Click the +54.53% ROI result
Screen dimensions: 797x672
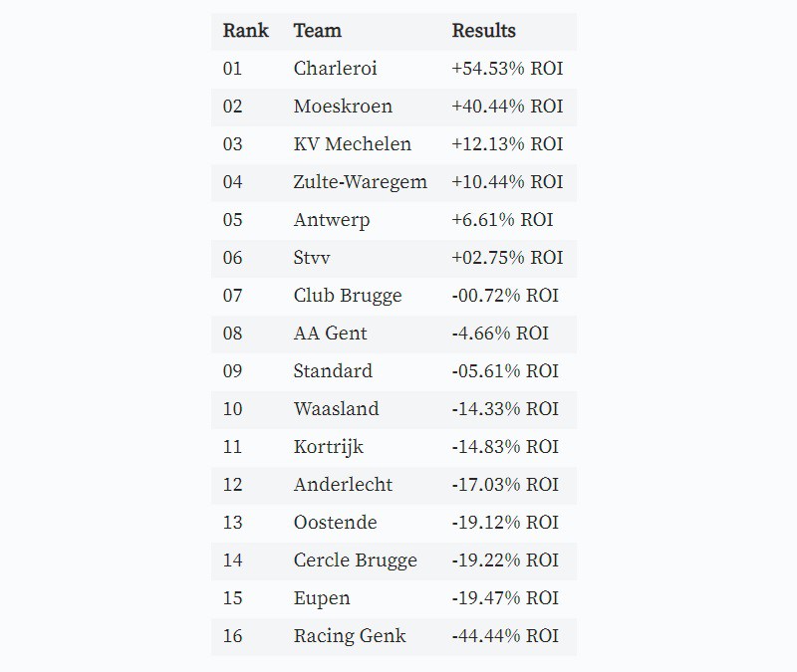pyautogui.click(x=507, y=68)
